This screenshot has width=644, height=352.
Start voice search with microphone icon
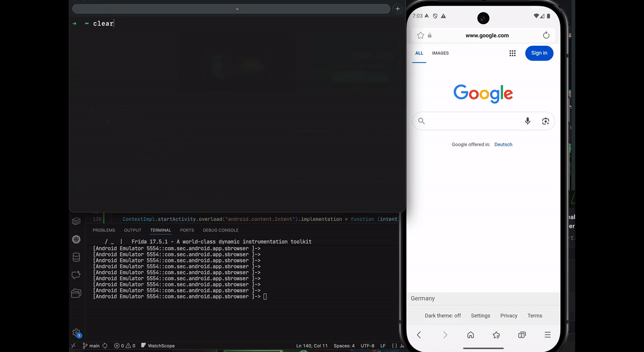coord(527,121)
